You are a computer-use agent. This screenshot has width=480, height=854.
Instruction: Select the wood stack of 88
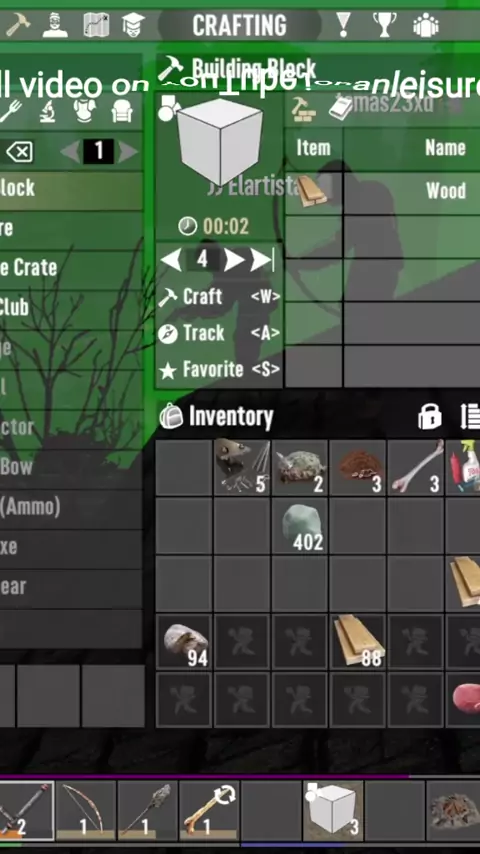click(x=358, y=642)
